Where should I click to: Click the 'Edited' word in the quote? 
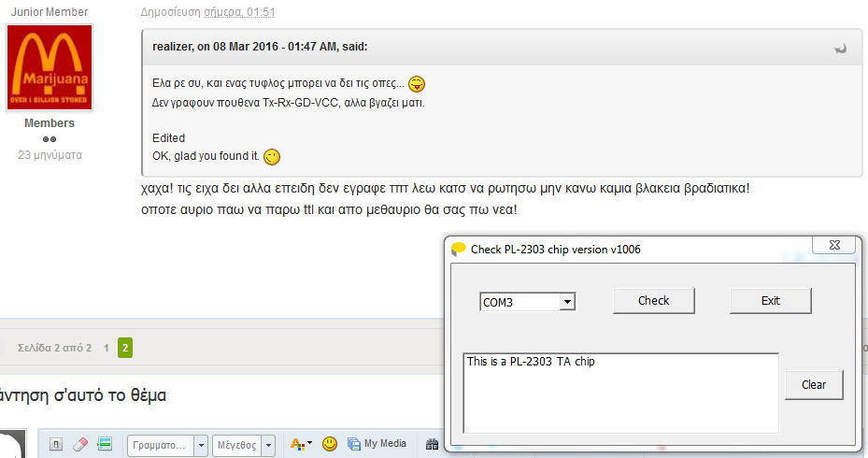168,138
